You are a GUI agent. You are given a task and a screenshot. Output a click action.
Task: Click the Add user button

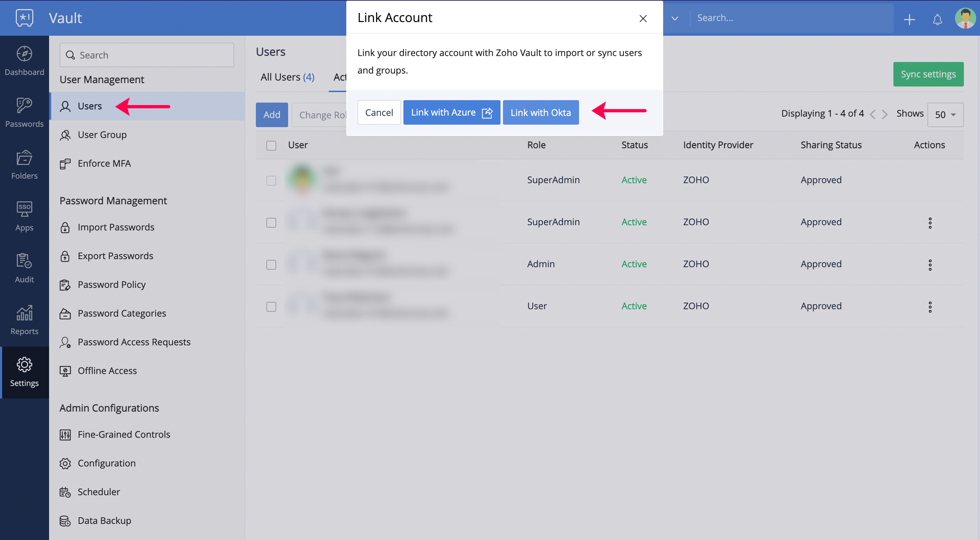[272, 115]
